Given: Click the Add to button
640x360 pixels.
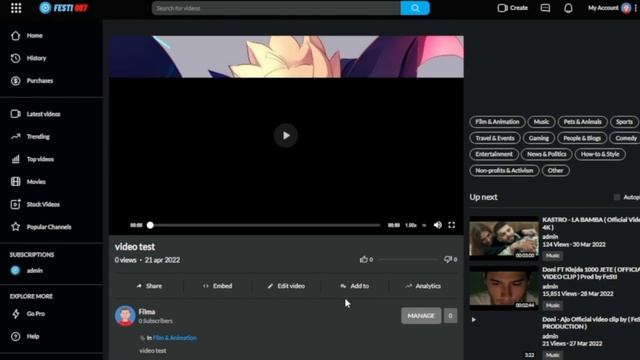Looking at the screenshot, I should pos(355,286).
